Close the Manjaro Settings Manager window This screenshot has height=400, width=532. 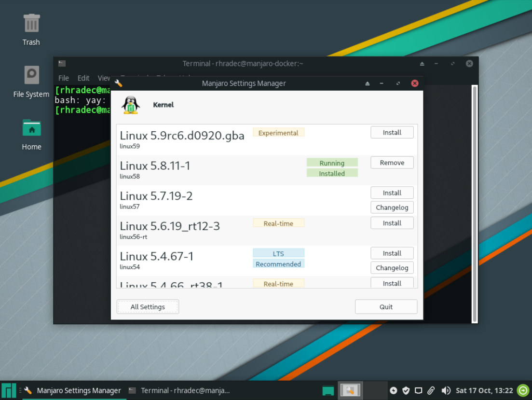[x=415, y=83]
